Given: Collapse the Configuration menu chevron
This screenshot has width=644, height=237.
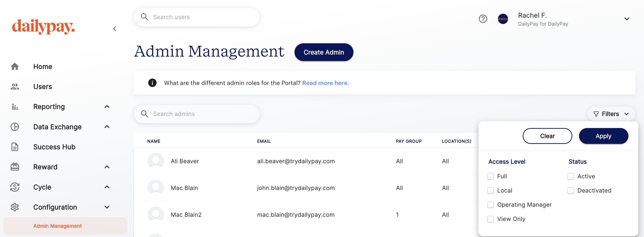Looking at the screenshot, I should [x=107, y=207].
